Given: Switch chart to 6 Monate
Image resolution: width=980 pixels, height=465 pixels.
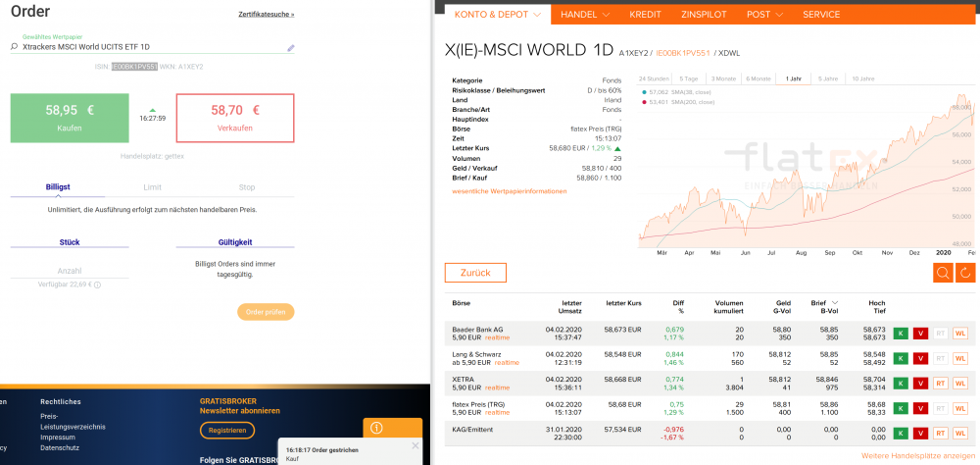Looking at the screenshot, I should pos(759,78).
